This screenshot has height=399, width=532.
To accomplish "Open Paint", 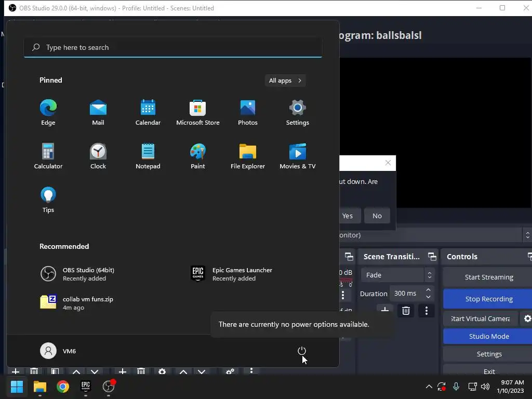I will (198, 156).
